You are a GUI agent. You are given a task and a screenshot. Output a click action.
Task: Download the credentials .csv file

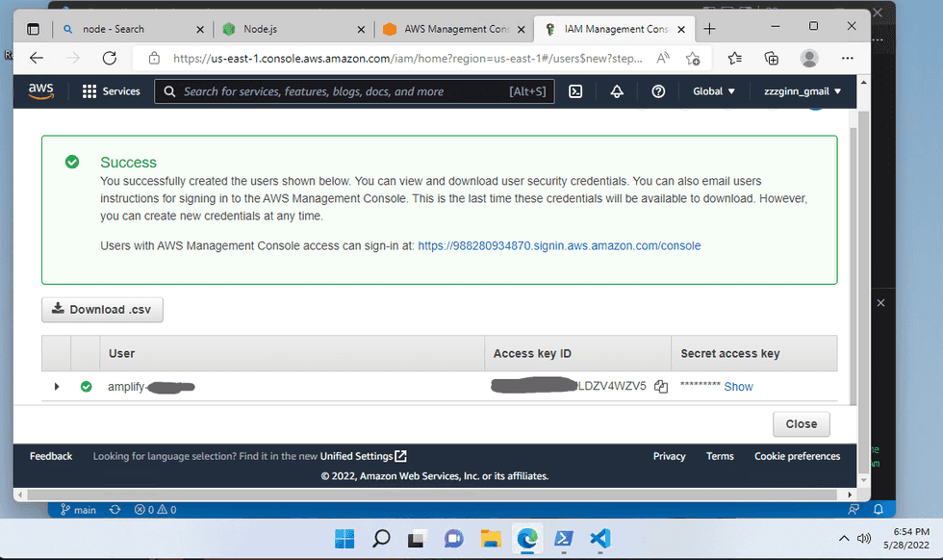pyautogui.click(x=102, y=309)
